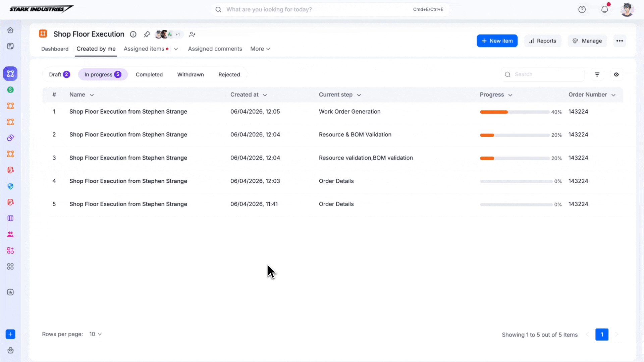Viewport: 644px width, 362px height.
Task: Click the home icon in the sidebar
Action: (x=10, y=30)
